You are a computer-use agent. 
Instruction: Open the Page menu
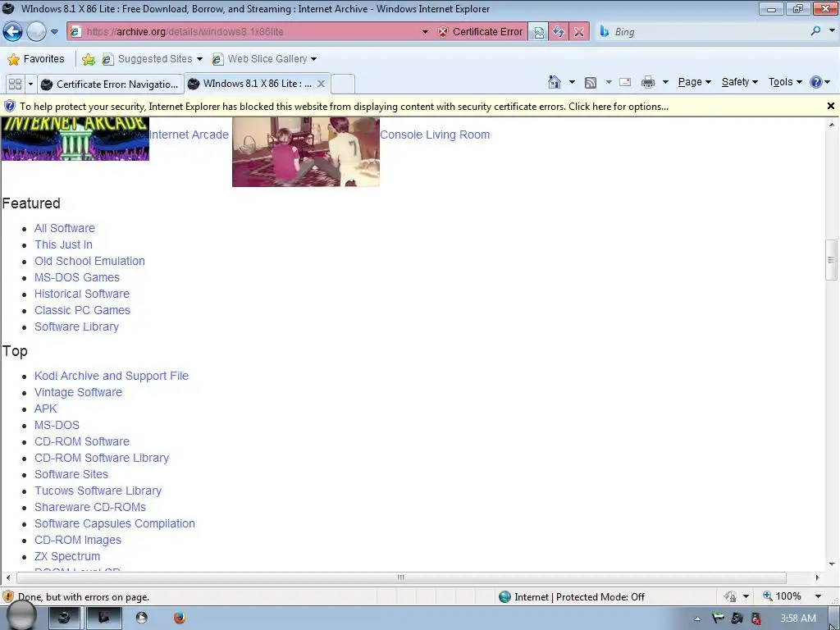[694, 82]
